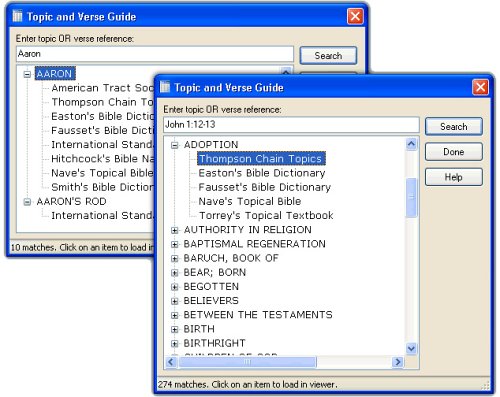Expand the BEAR; BORN node
The width and height of the screenshot is (500, 397).
[174, 273]
